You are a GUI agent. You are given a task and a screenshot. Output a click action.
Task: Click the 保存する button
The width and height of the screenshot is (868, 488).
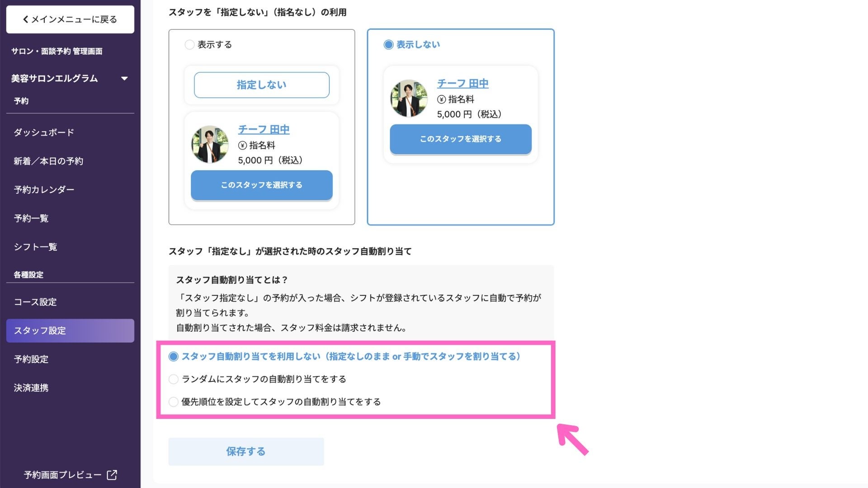(x=246, y=451)
